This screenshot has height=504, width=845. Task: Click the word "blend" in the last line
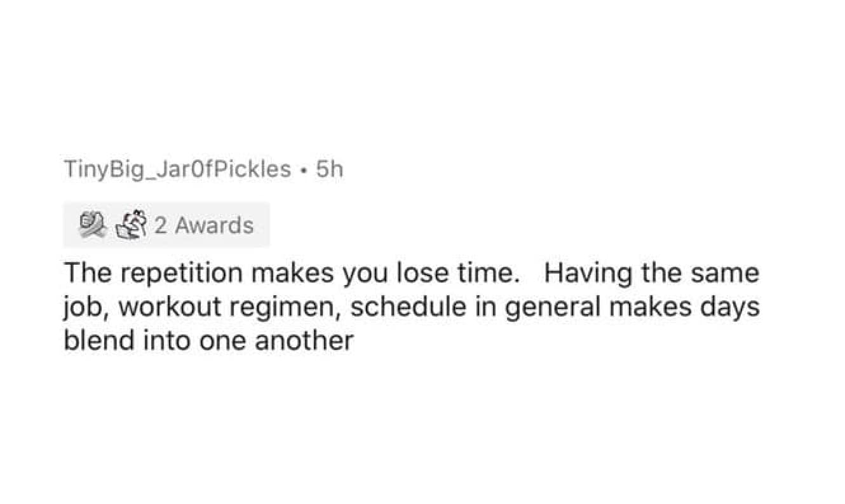click(97, 342)
